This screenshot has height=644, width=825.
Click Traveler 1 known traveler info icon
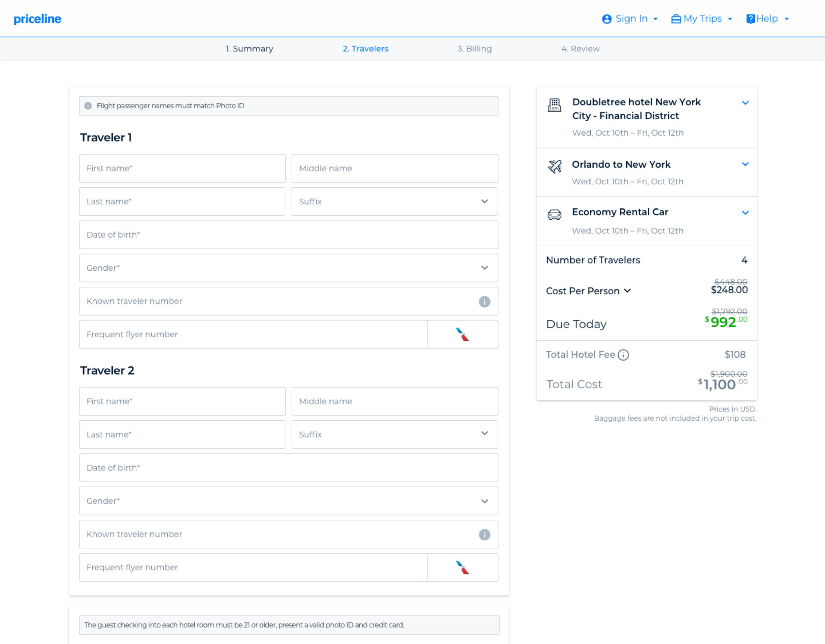pos(484,301)
